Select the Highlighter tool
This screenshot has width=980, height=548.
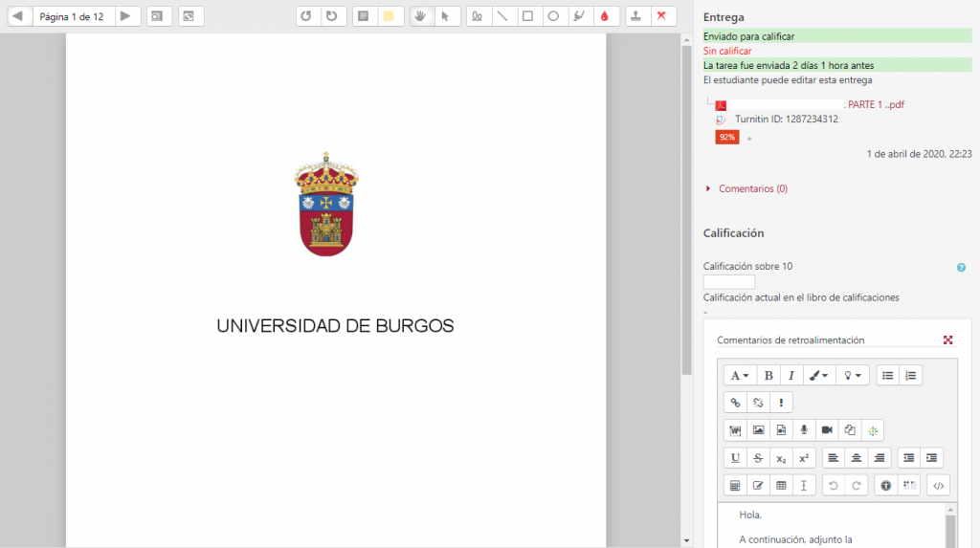tap(579, 16)
